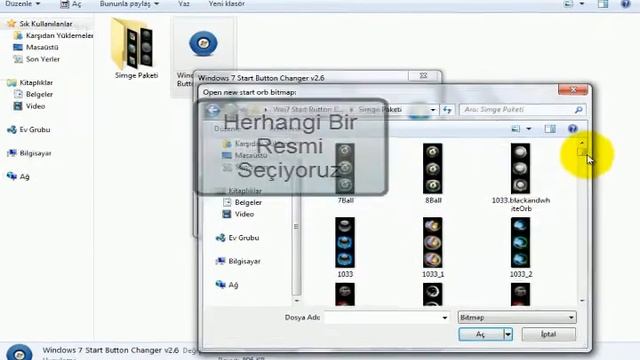The image size is (640, 360).
Task: Click the Aç button in open dialog
Action: click(481, 334)
